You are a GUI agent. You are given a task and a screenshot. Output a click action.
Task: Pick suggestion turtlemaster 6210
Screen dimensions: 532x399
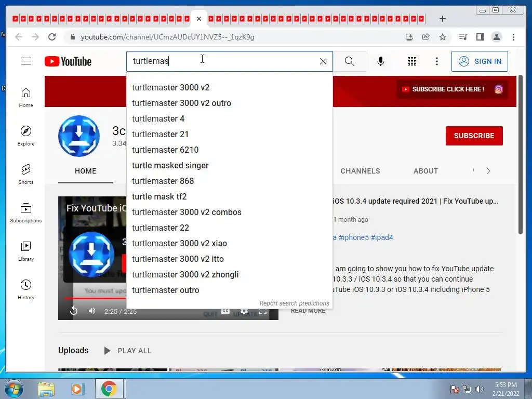[x=229, y=150]
